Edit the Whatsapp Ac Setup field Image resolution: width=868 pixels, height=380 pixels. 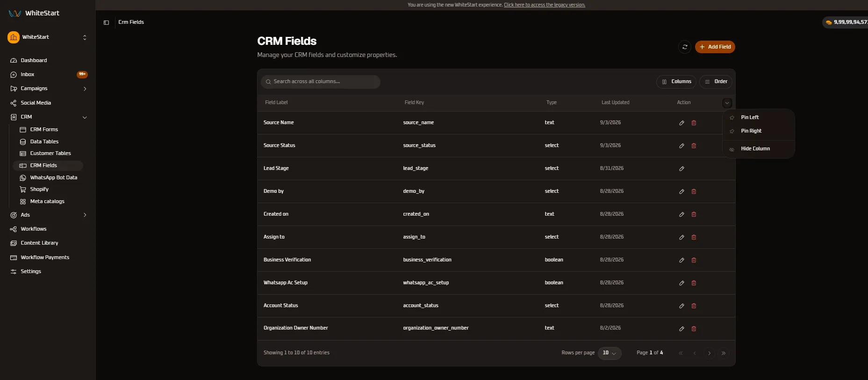(681, 283)
